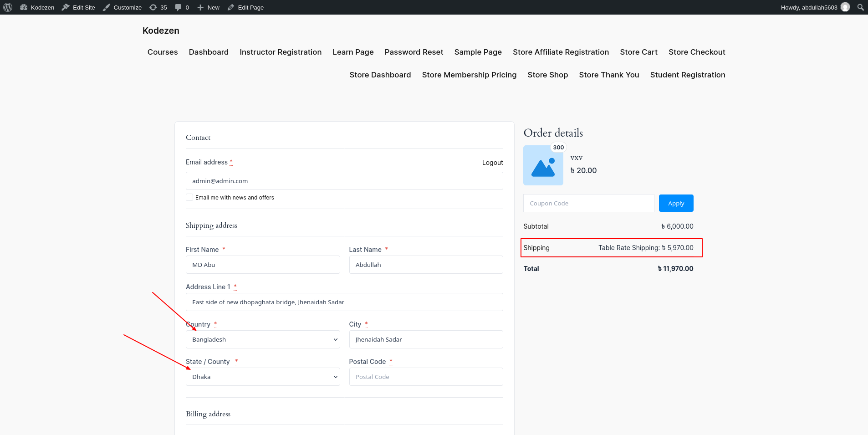Open the Store Checkout menu item

[x=697, y=52]
